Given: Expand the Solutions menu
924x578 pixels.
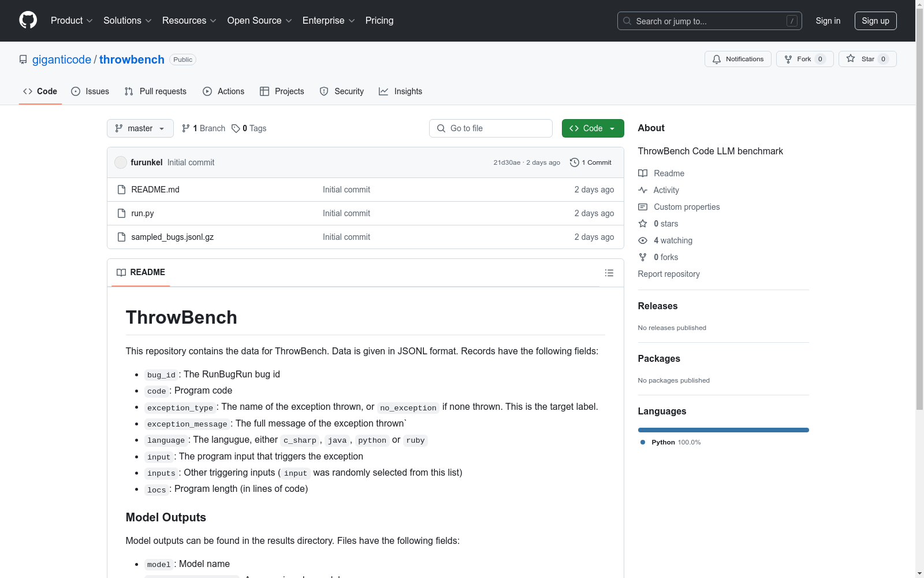Looking at the screenshot, I should (128, 20).
